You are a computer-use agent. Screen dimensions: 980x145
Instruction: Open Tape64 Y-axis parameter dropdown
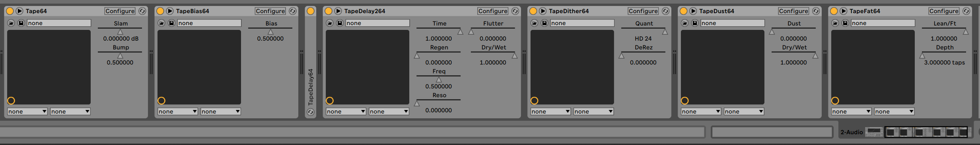pyautogui.click(x=70, y=112)
